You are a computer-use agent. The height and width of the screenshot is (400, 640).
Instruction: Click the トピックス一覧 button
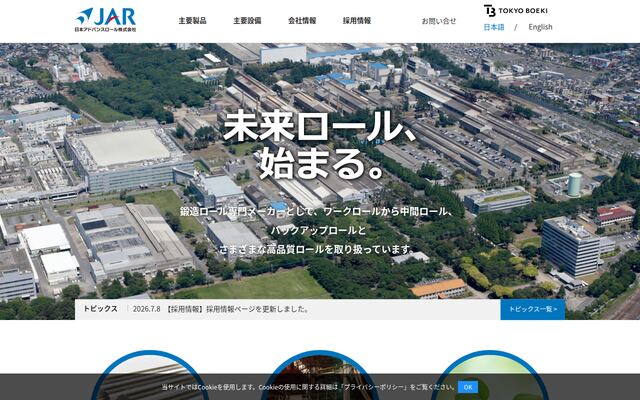pos(533,309)
